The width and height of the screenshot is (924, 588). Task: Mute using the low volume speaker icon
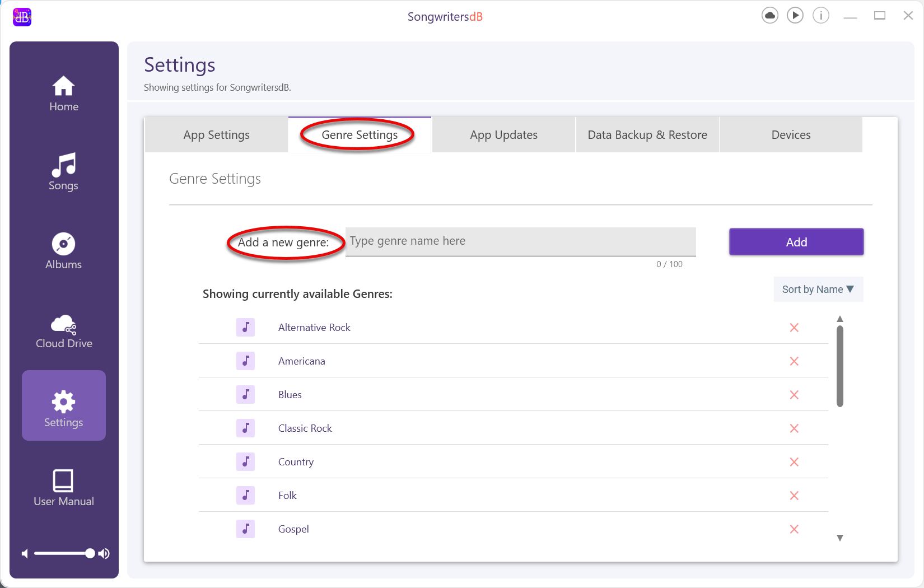(x=25, y=554)
